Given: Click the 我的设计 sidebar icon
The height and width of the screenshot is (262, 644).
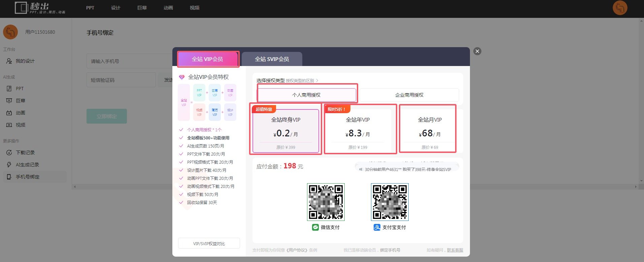Looking at the screenshot, I should [x=9, y=61].
